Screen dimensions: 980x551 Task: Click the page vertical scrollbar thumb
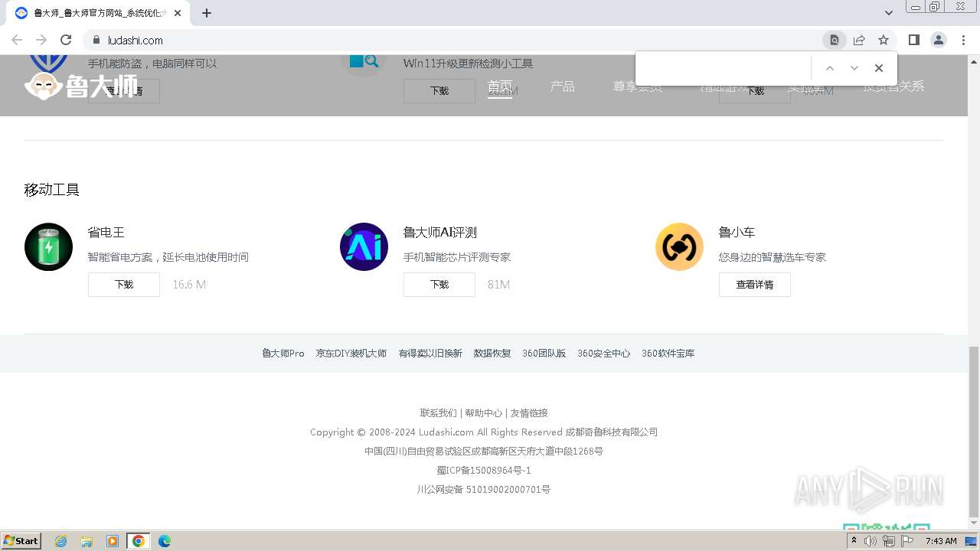click(x=974, y=432)
